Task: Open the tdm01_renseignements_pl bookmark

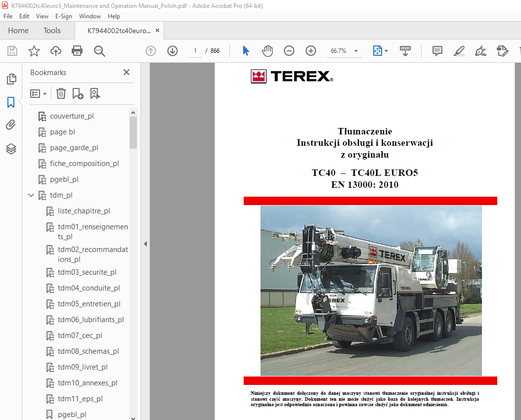Action: (x=93, y=232)
